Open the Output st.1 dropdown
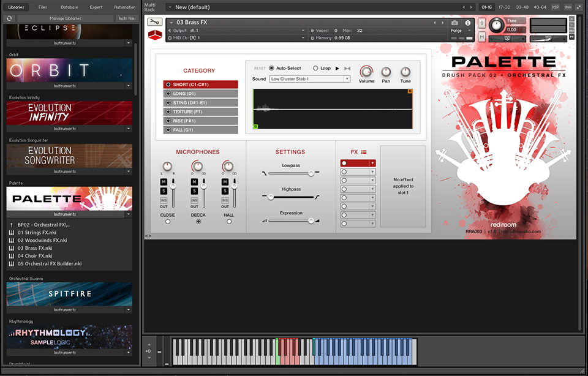Screen dimensions: 588x376 coord(303,31)
